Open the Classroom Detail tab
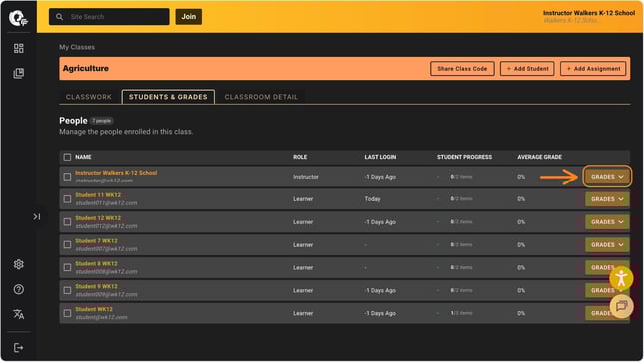The height and width of the screenshot is (362, 644). (261, 97)
